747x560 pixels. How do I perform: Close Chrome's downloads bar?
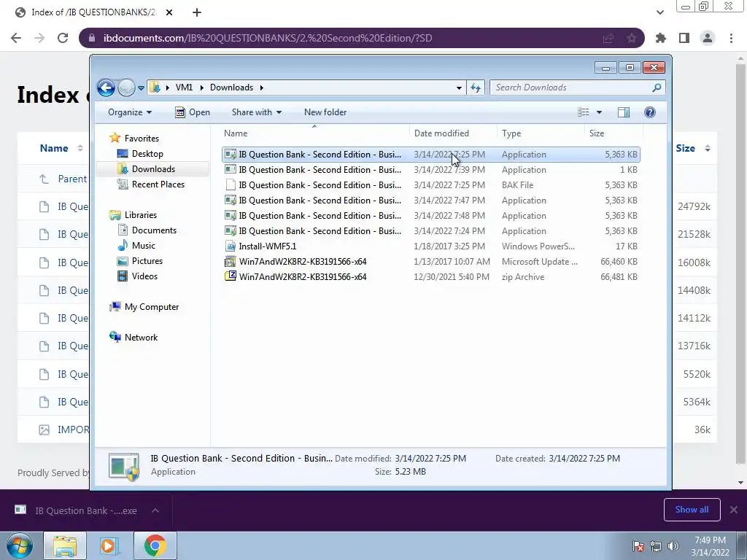[x=734, y=510]
